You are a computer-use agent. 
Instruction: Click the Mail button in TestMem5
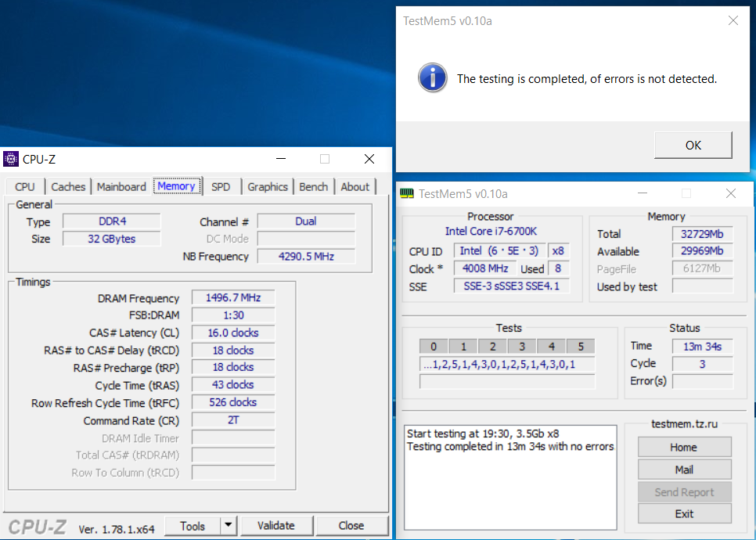(x=684, y=469)
